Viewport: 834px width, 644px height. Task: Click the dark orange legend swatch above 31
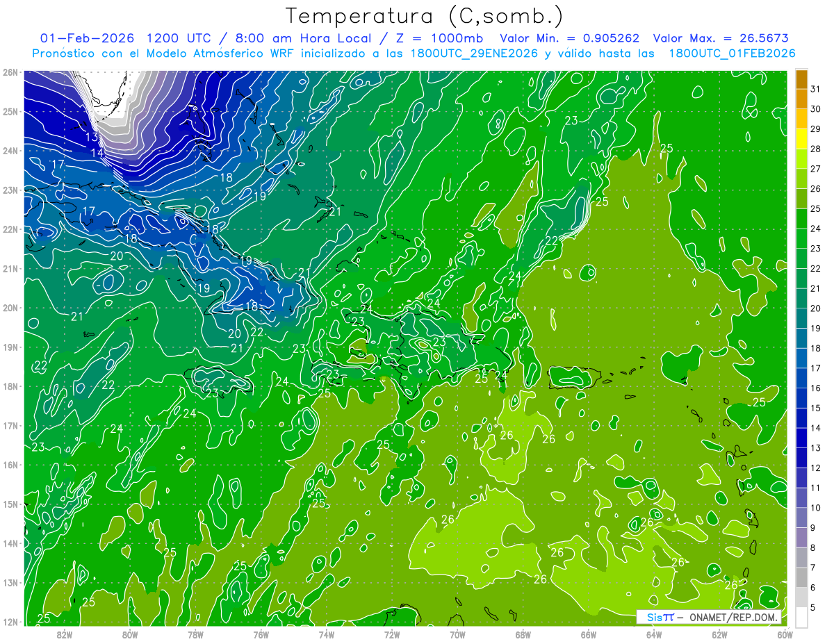pos(802,79)
